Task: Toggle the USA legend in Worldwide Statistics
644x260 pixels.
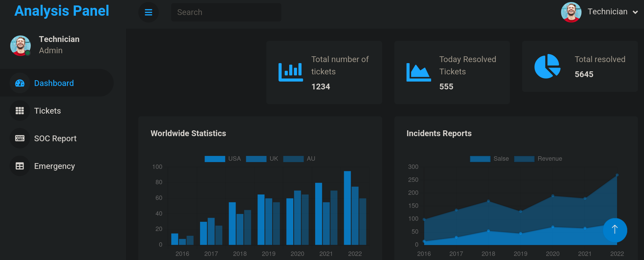Action: pyautogui.click(x=223, y=159)
